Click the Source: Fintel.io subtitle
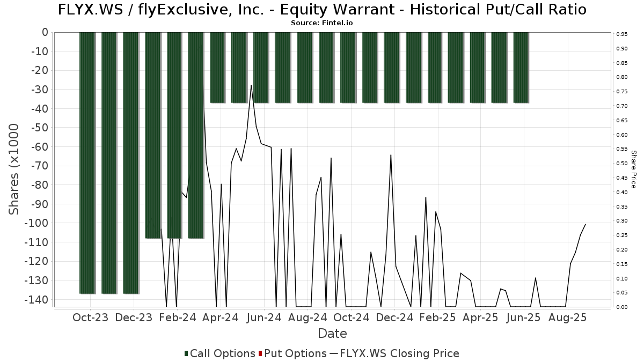This screenshot has height=362, width=644. (322, 23)
